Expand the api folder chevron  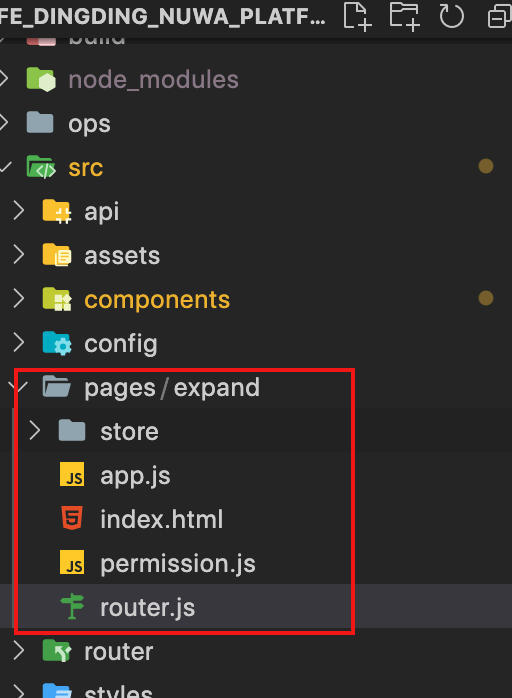coord(18,211)
